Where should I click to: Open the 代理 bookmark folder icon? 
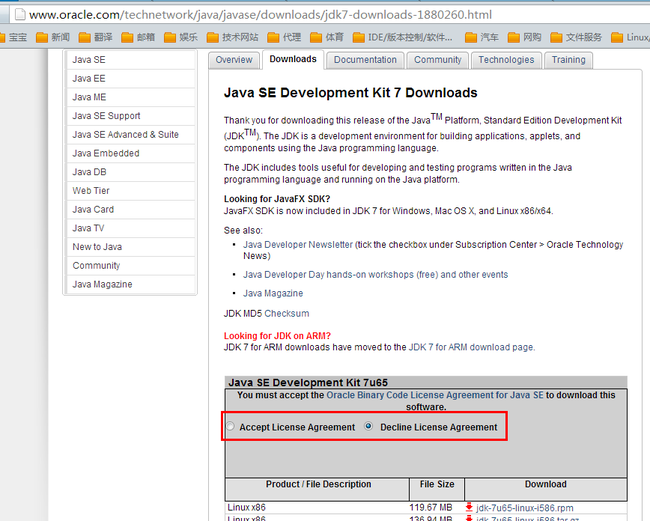[x=273, y=38]
